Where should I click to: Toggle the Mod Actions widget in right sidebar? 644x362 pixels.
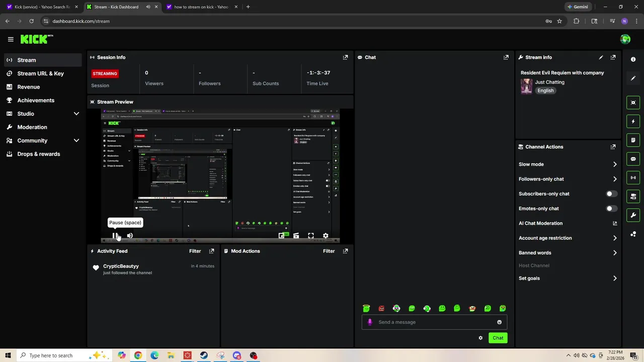pyautogui.click(x=633, y=140)
